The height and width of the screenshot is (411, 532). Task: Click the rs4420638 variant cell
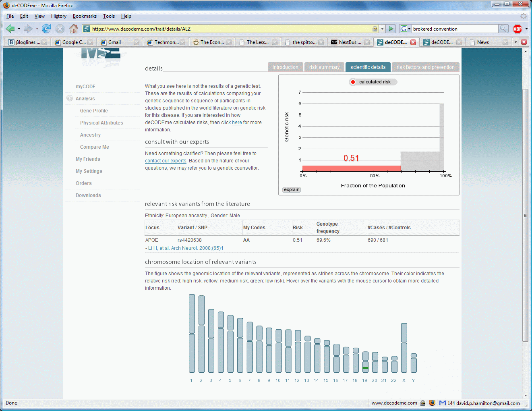pyautogui.click(x=190, y=240)
